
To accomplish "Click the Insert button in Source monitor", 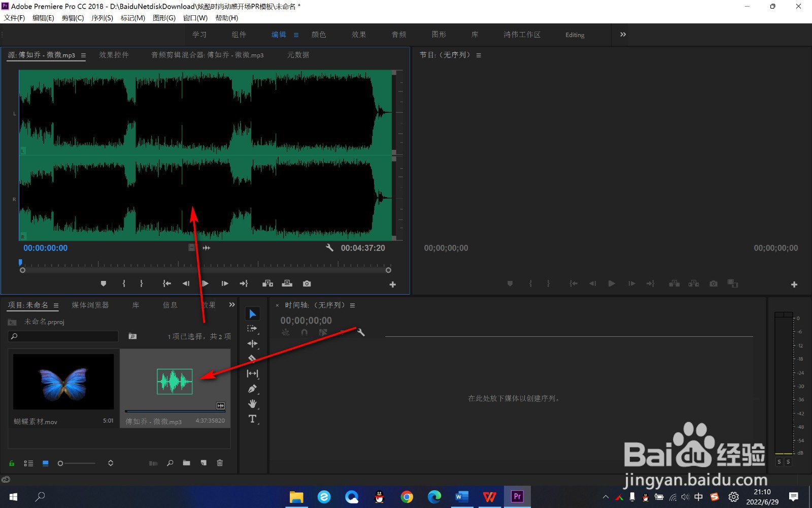I will click(x=267, y=283).
